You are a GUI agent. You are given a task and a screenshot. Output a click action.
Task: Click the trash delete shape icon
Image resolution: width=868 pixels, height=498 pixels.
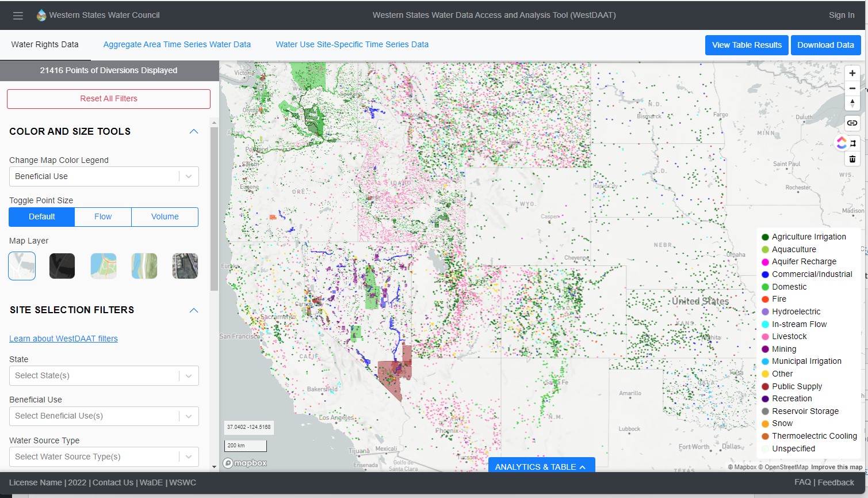852,159
